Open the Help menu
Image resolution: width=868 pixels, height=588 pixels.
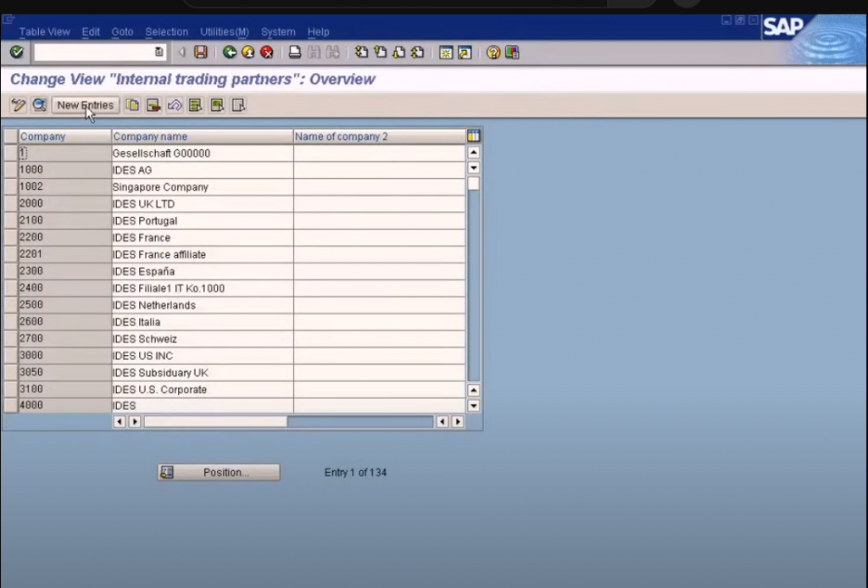(x=319, y=32)
